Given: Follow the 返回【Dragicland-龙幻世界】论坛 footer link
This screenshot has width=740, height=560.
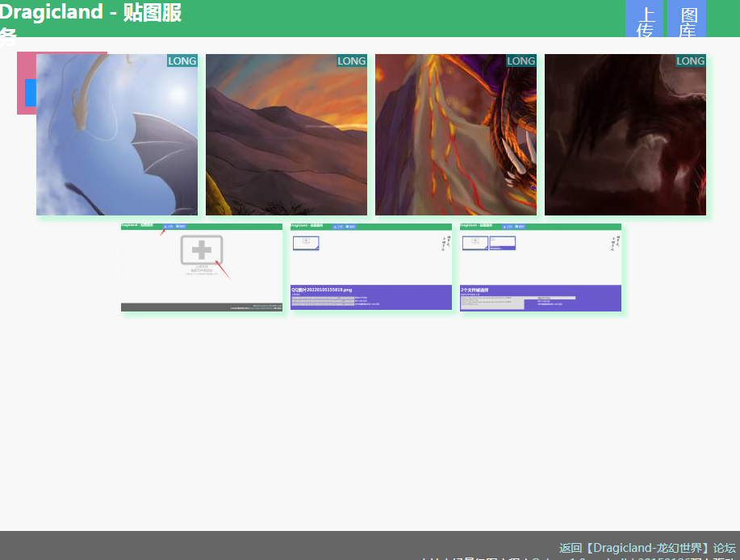Looking at the screenshot, I should 647,548.
